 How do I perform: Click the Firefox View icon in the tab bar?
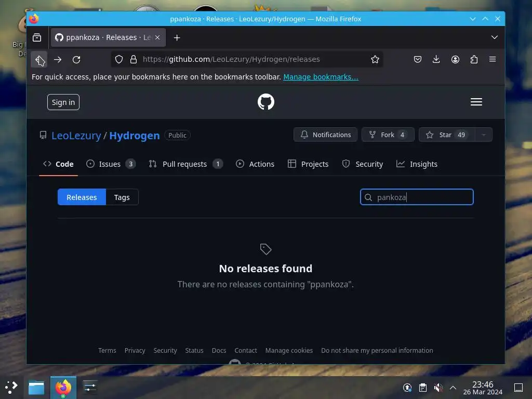(37, 37)
